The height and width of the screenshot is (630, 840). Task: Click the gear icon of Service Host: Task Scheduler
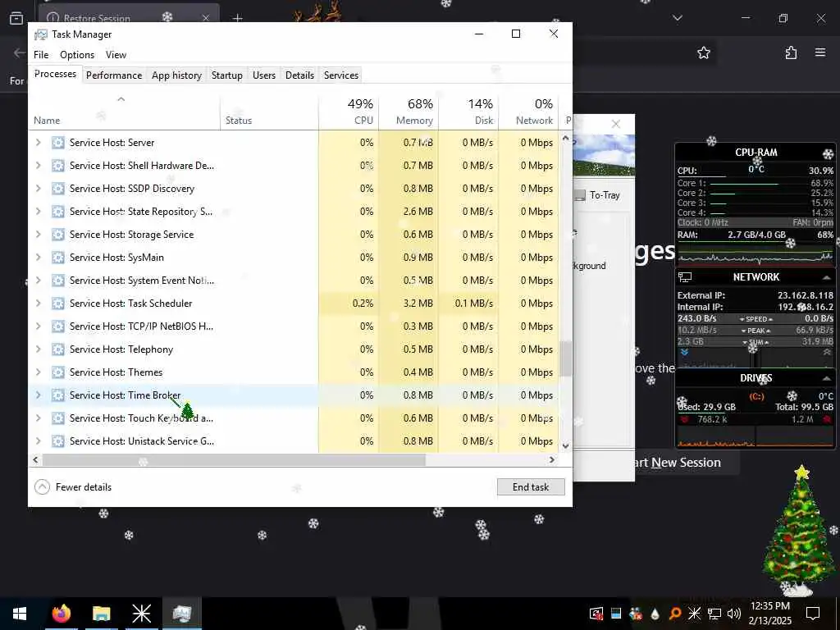tap(58, 304)
